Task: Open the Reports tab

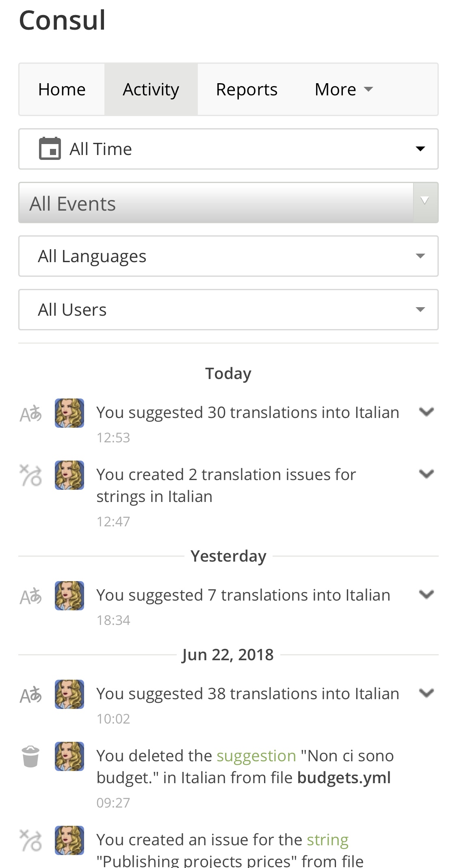Action: [x=247, y=89]
